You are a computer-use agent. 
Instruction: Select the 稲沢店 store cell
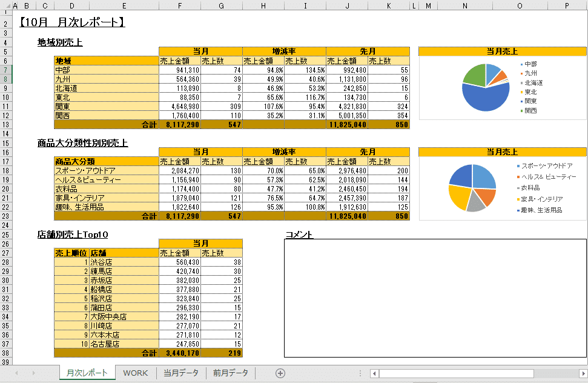point(124,299)
